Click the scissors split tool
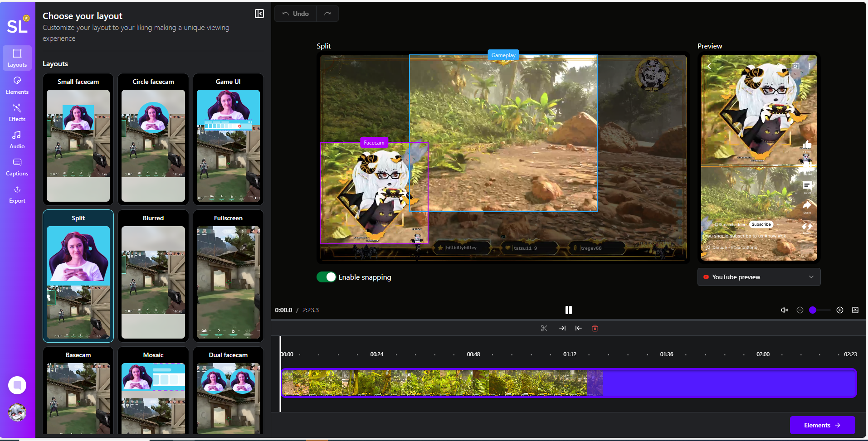868x441 pixels. pos(544,328)
